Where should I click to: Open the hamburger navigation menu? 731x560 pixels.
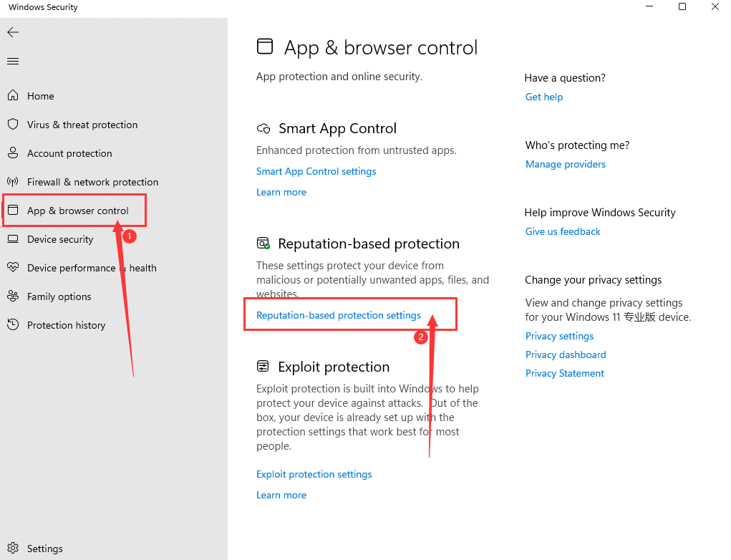click(x=13, y=61)
